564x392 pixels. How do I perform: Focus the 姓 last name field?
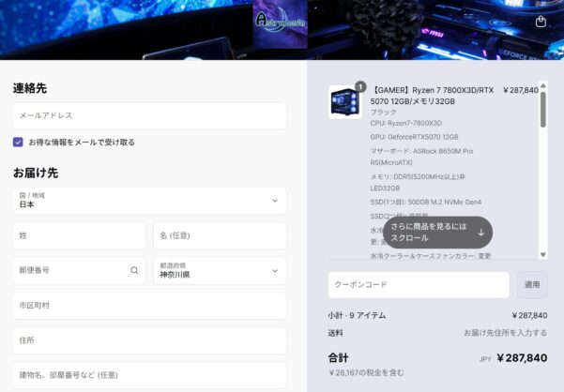(x=79, y=235)
